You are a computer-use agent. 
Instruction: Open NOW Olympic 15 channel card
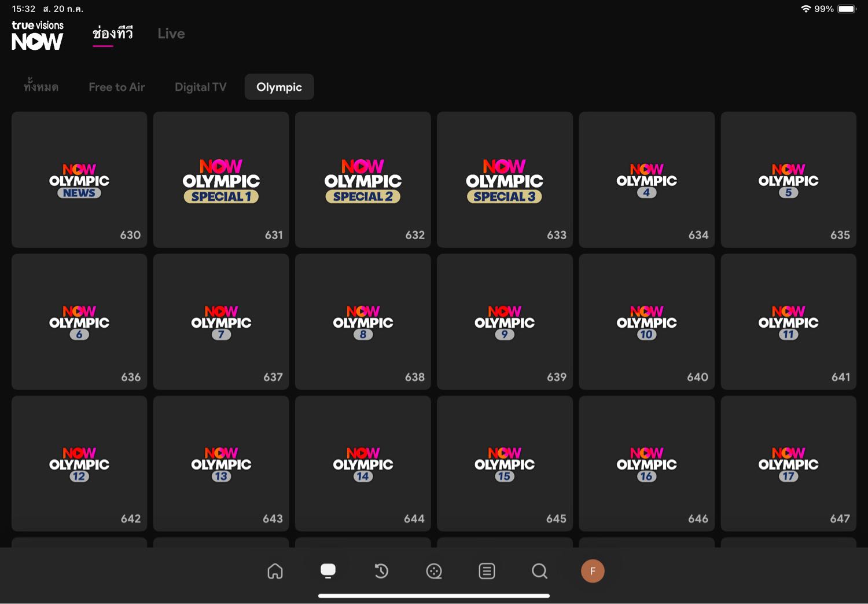click(505, 463)
